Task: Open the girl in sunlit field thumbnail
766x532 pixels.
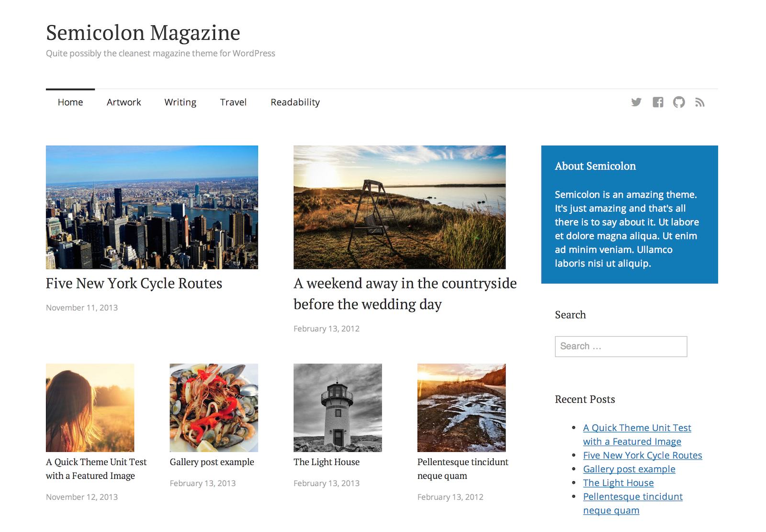Action: [90, 407]
